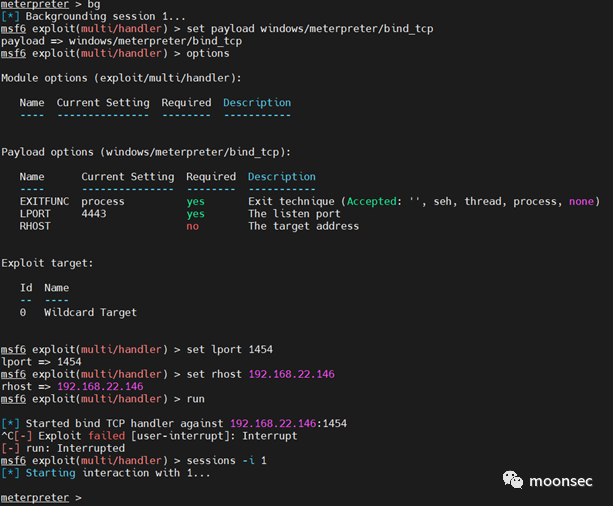Click the 'set lport 1454' command
This screenshot has height=506, width=613.
tap(229, 349)
